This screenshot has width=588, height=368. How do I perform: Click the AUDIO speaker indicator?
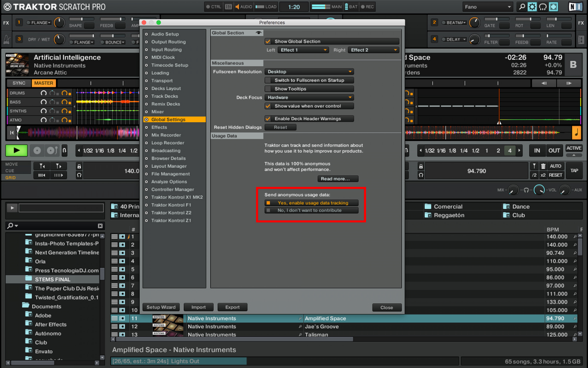[x=244, y=7]
